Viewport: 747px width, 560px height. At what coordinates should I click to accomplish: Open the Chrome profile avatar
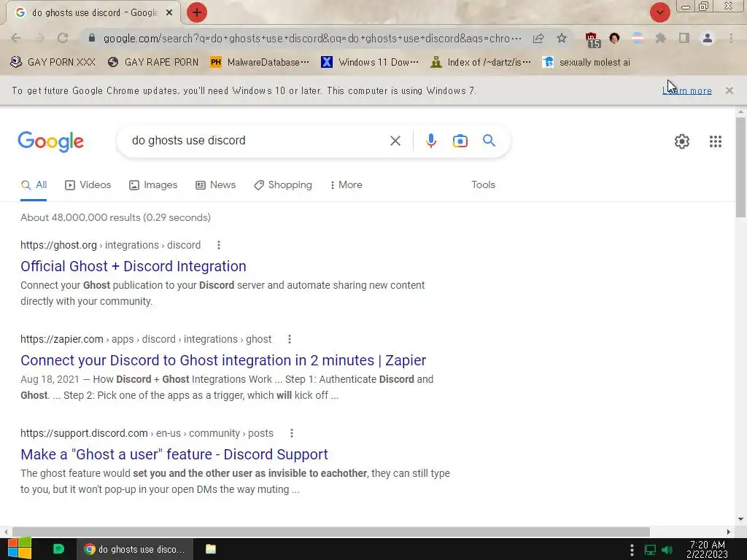[x=708, y=38]
